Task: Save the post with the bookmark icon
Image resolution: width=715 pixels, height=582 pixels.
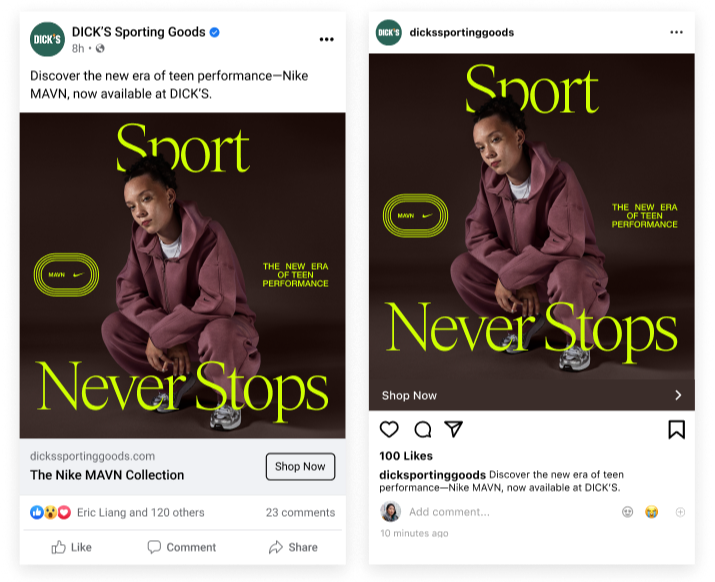Action: pyautogui.click(x=677, y=429)
